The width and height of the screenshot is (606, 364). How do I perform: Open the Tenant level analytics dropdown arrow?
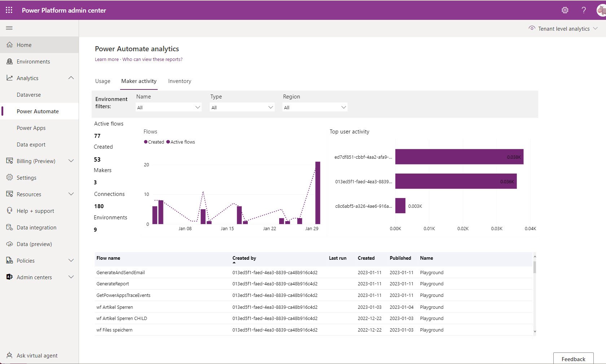(x=595, y=28)
